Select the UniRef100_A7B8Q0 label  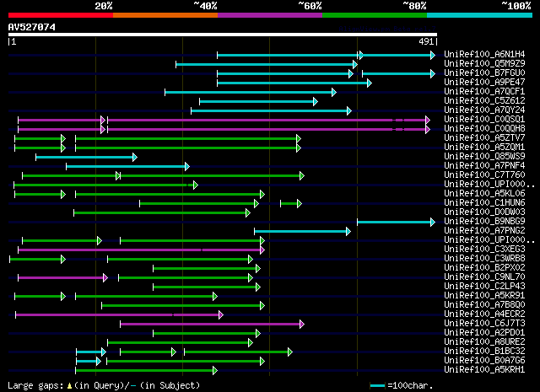(x=484, y=305)
